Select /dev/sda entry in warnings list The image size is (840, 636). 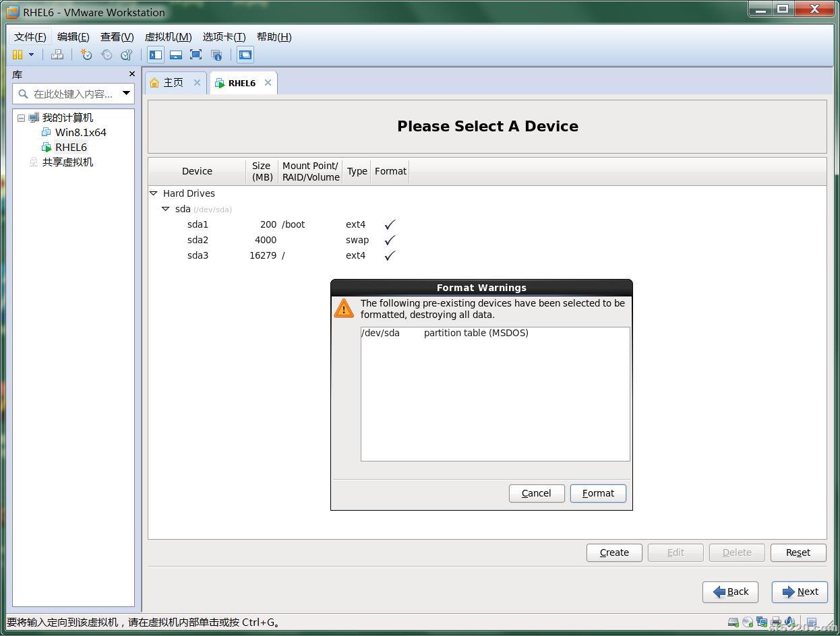(495, 333)
